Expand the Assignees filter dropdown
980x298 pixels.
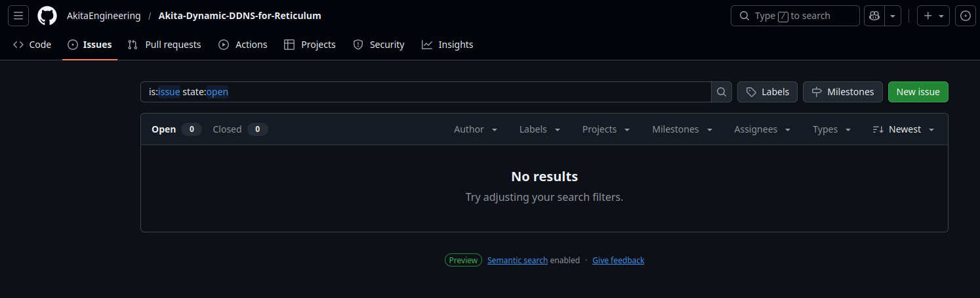pos(762,129)
